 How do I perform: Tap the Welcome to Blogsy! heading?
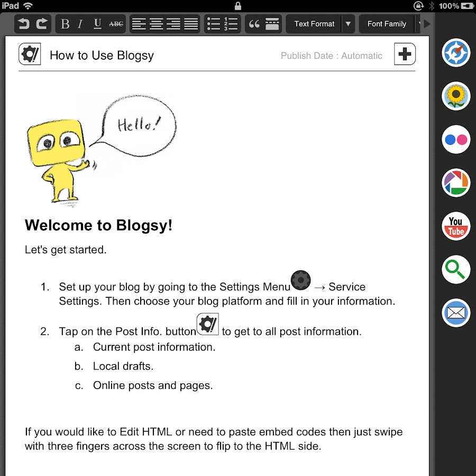pyautogui.click(x=98, y=225)
